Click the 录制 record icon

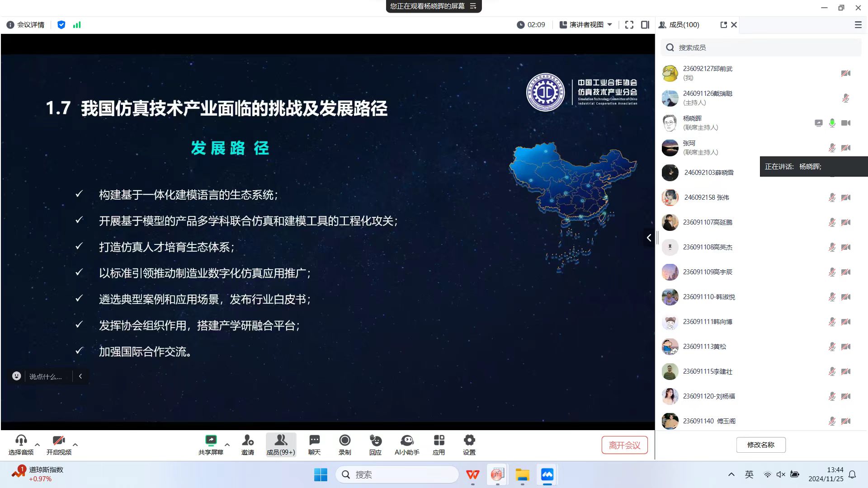click(x=344, y=441)
